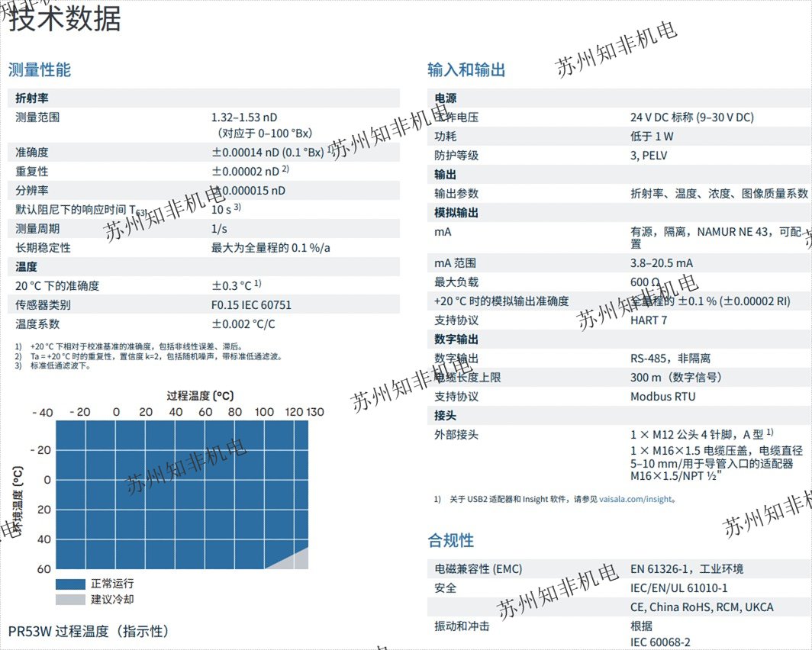The image size is (812, 650).
Task: Click the 24 V DC operating voltage value
Action: click(691, 117)
